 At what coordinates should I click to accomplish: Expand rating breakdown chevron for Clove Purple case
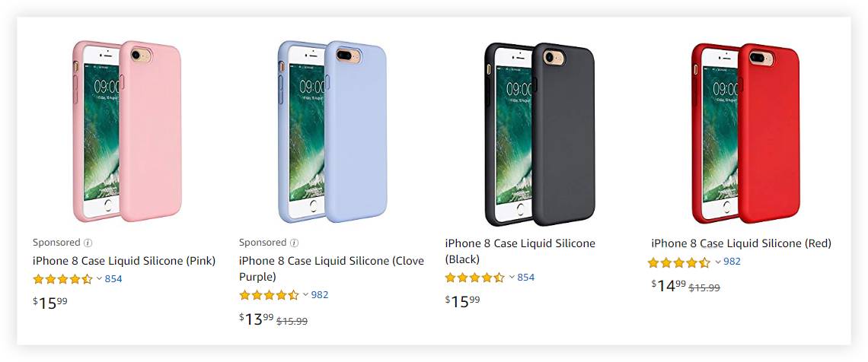pyautogui.click(x=305, y=295)
